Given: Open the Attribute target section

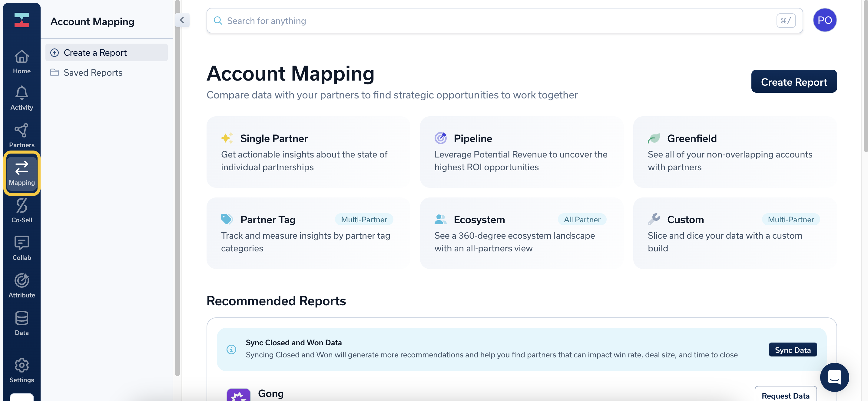Looking at the screenshot, I should click(x=22, y=285).
